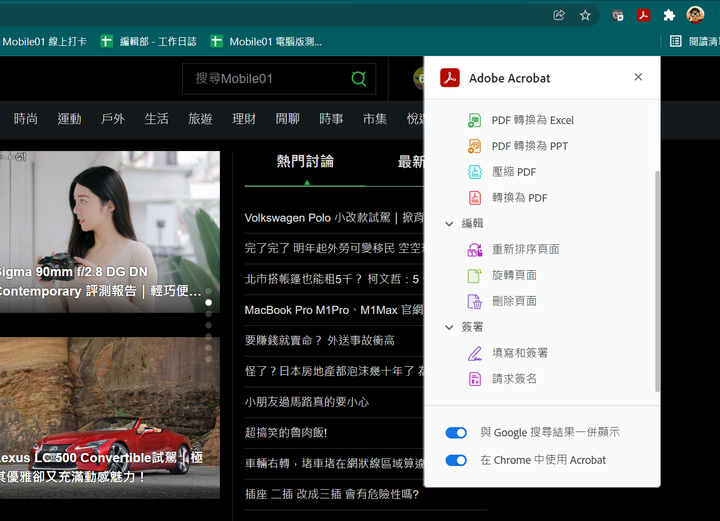Click the fill and sign pen icon
This screenshot has height=521, width=720.
(474, 353)
